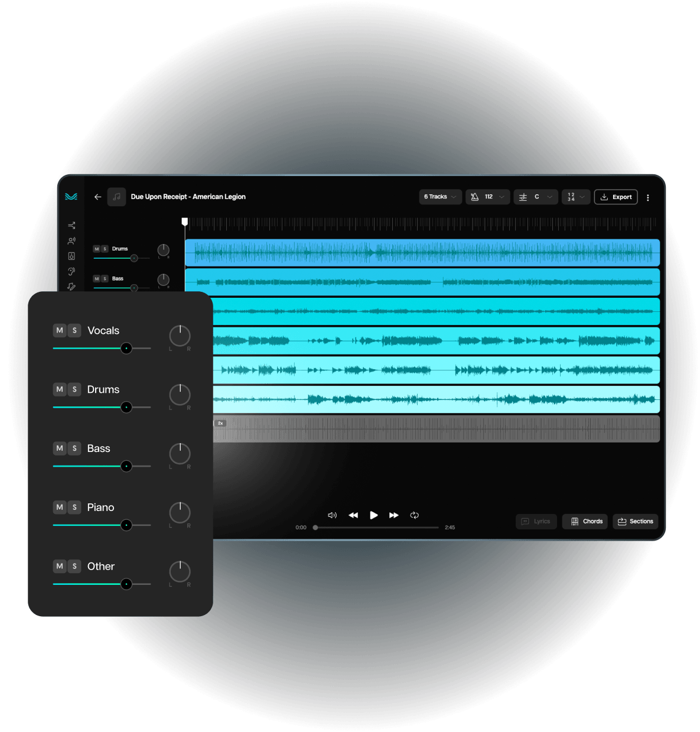Screen dimensions: 700x732
Task: Open the speaker icon in left sidebar
Action: [x=71, y=256]
